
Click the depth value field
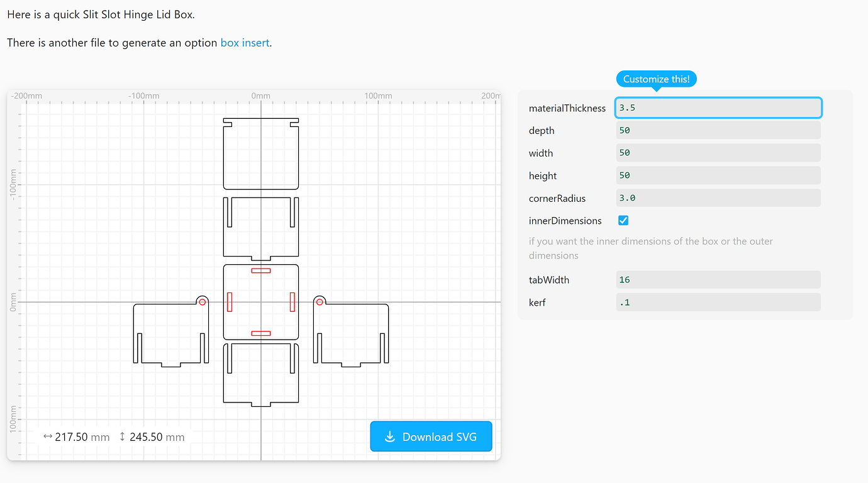pos(718,130)
